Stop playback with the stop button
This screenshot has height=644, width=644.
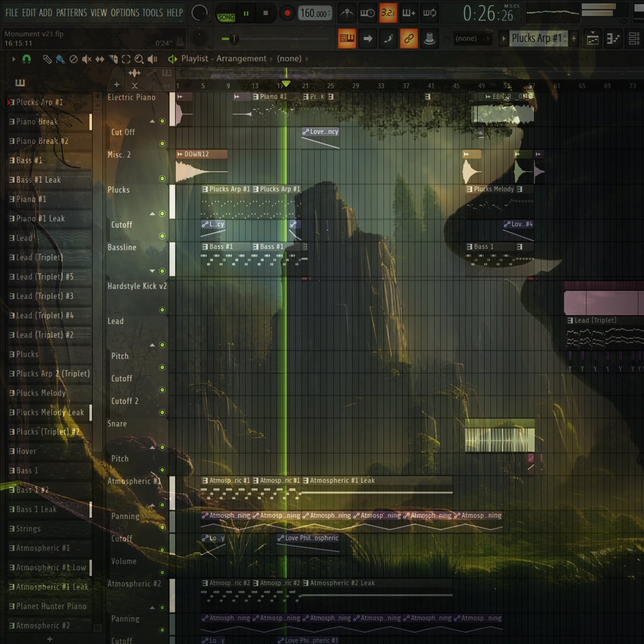[x=266, y=13]
